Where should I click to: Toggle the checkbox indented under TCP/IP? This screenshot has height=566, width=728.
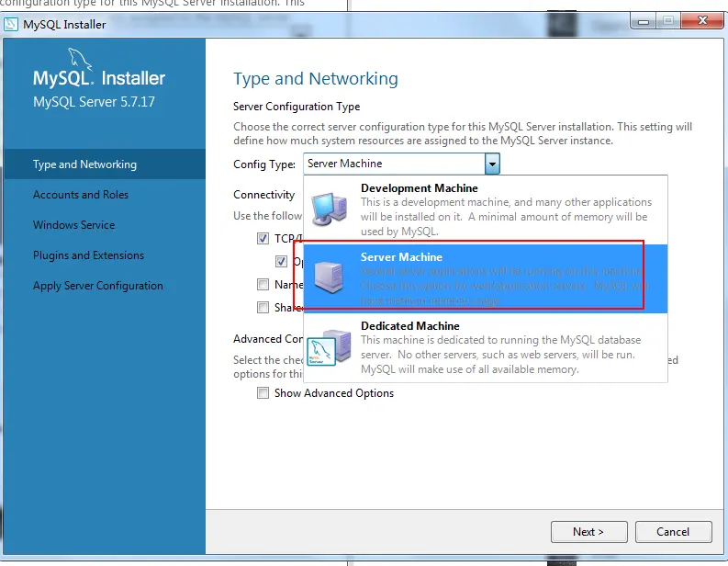coord(281,261)
